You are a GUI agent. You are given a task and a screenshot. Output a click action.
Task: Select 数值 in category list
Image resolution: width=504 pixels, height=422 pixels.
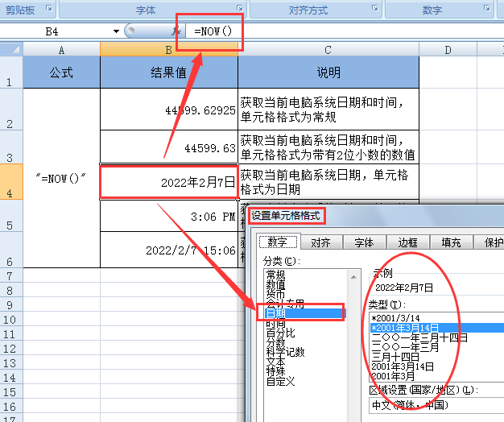point(275,284)
